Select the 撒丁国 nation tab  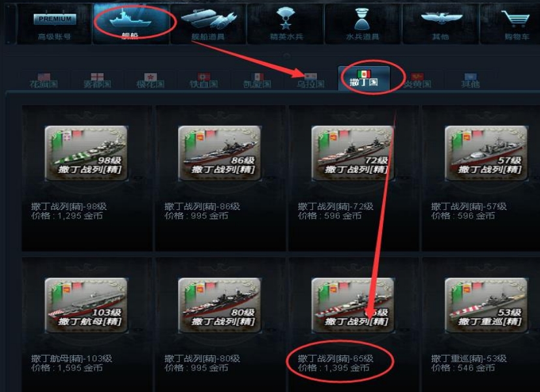[x=364, y=79]
